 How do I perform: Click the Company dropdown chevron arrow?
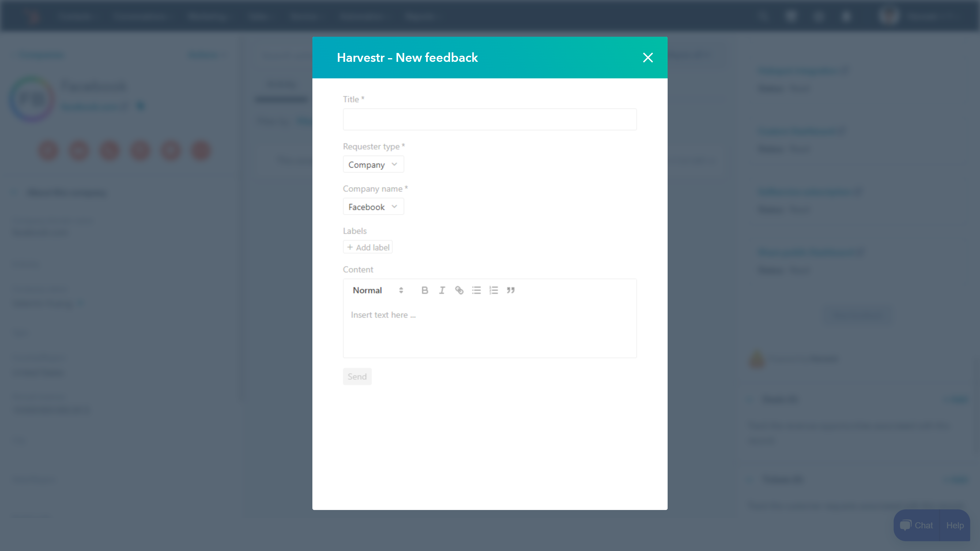[x=394, y=164]
